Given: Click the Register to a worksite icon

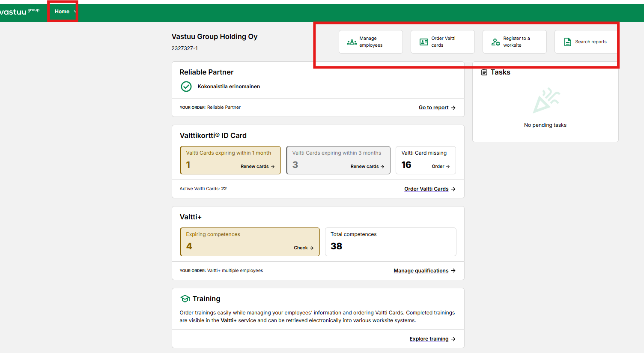Looking at the screenshot, I should tap(495, 42).
